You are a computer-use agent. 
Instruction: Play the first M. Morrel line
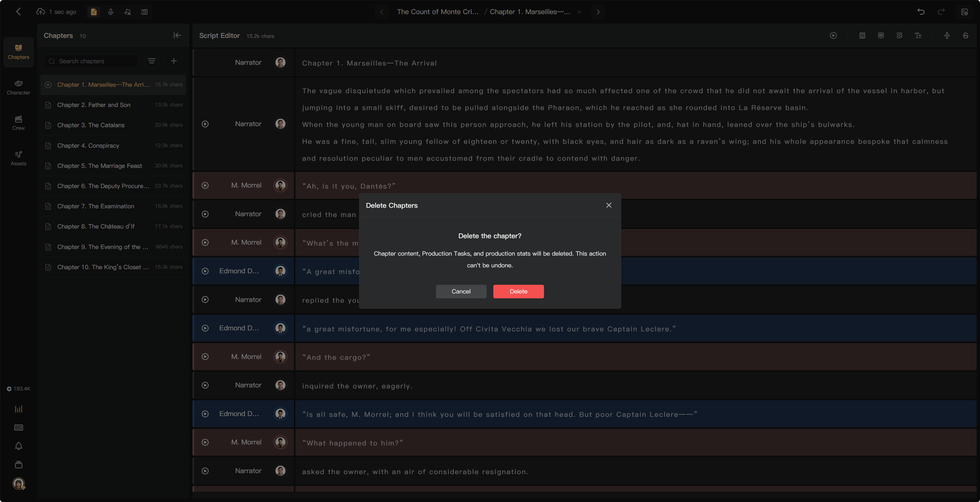[205, 185]
